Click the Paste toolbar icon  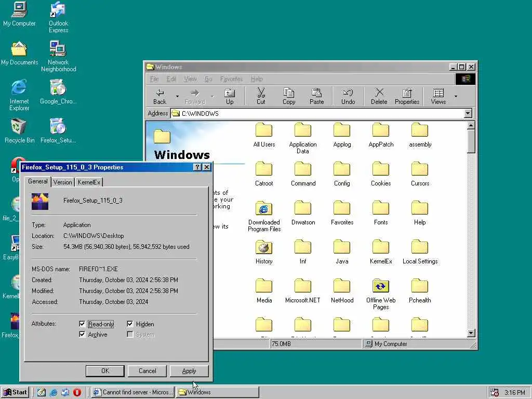pyautogui.click(x=316, y=96)
